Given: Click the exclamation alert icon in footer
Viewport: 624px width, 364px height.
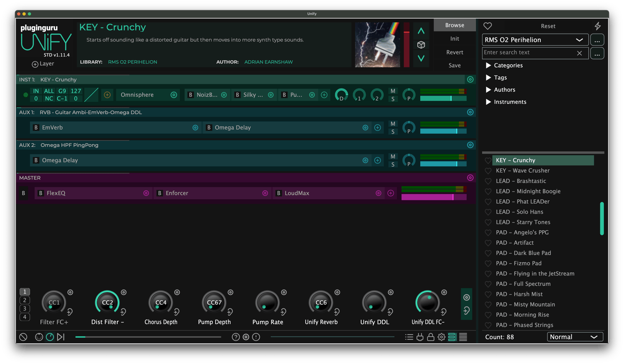Looking at the screenshot, I should [256, 337].
